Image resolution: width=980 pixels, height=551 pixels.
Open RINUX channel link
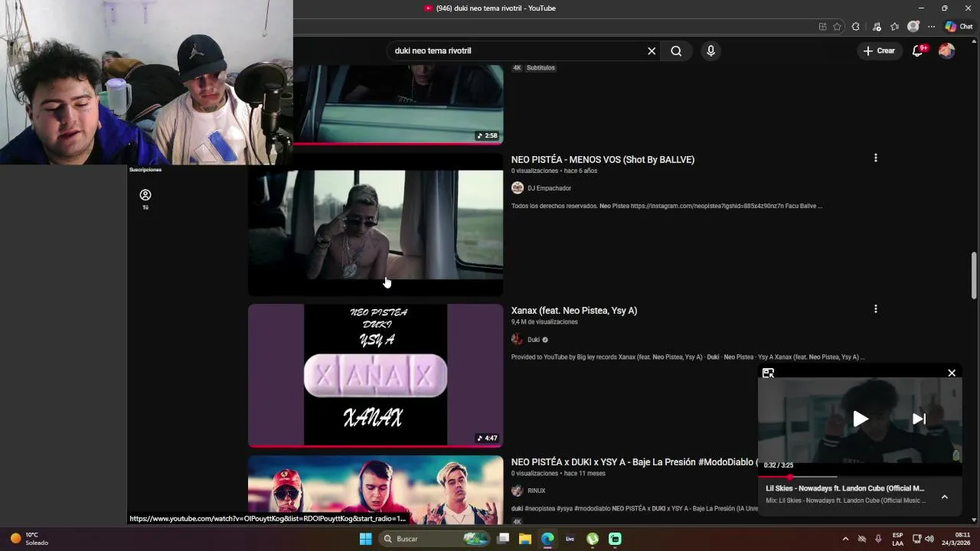tap(536, 491)
